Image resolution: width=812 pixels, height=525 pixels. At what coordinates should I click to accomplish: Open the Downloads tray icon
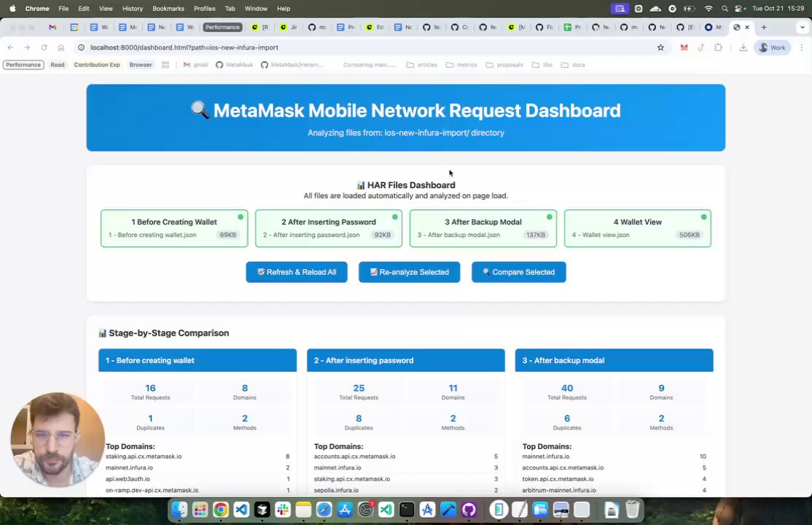[743, 47]
